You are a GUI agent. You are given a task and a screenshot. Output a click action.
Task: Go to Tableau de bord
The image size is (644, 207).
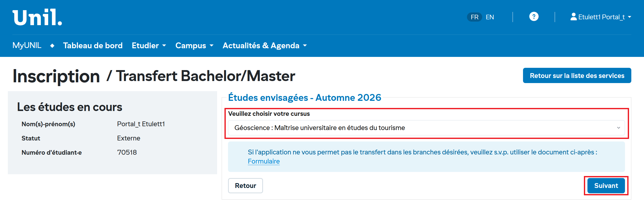pyautogui.click(x=93, y=45)
